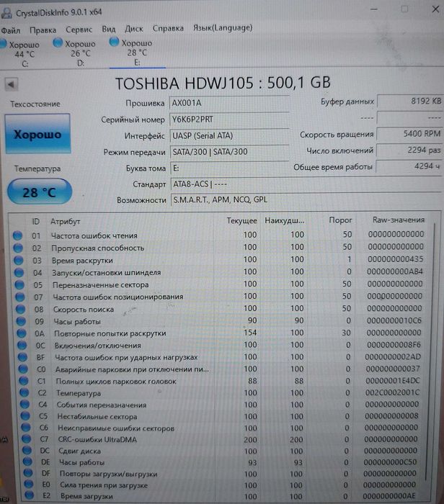This screenshot has height=504, width=444.
Task: Click the status dot for События переназначения
Action: point(25,405)
